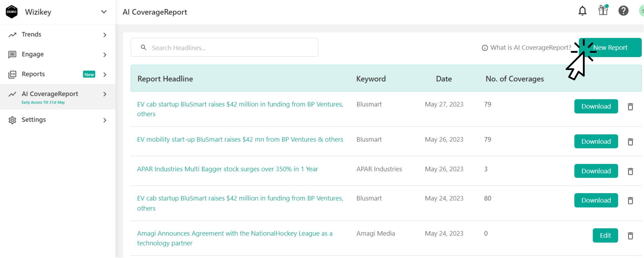Open the gift rewards icon
Viewport: 644px width, 258px height.
[x=603, y=10]
